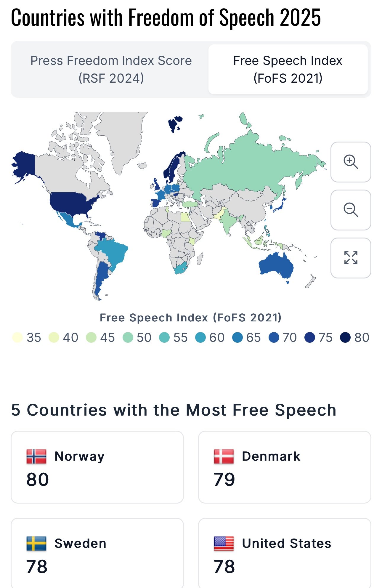
Task: Click the Denmark flag icon
Action: 224,456
